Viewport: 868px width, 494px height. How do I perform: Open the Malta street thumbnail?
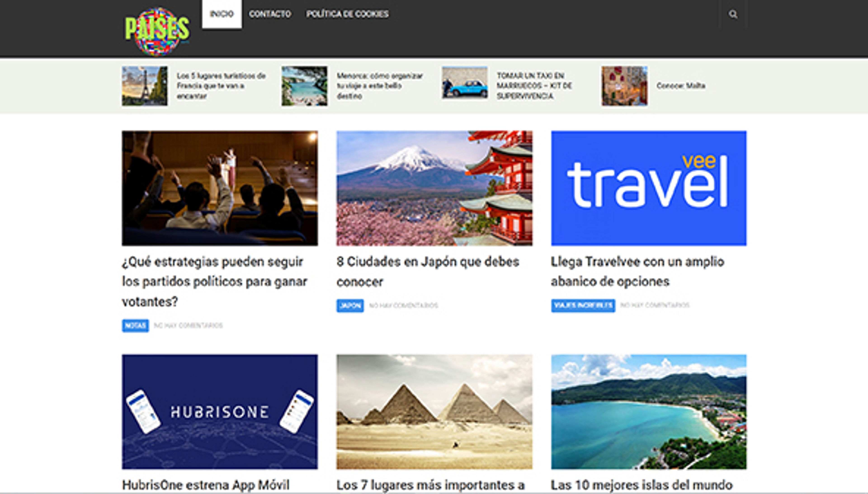coord(624,86)
